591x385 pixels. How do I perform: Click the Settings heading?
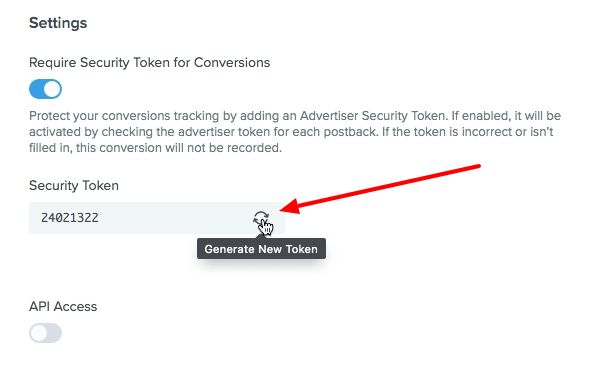[58, 23]
